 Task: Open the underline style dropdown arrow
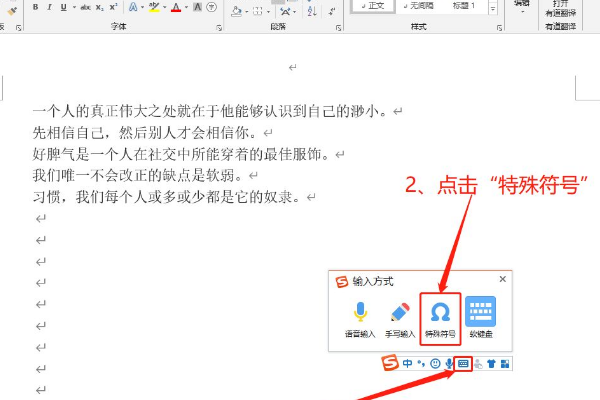pyautogui.click(x=74, y=7)
